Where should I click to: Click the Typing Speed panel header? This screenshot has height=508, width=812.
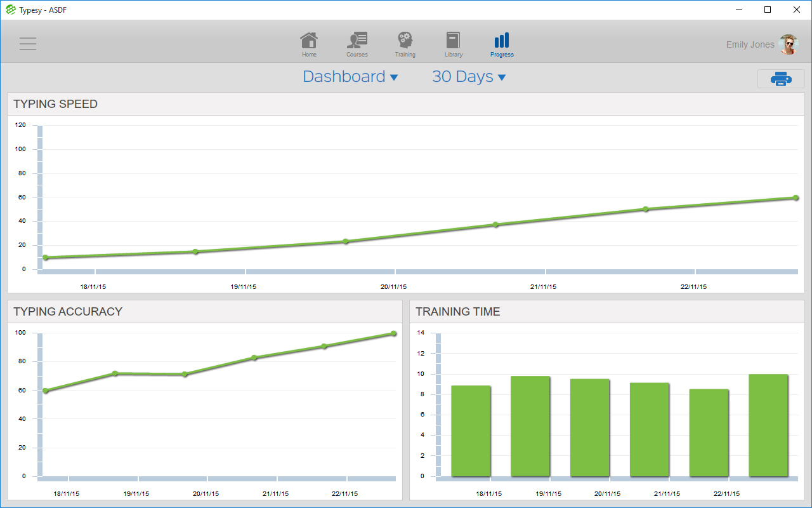pos(55,104)
